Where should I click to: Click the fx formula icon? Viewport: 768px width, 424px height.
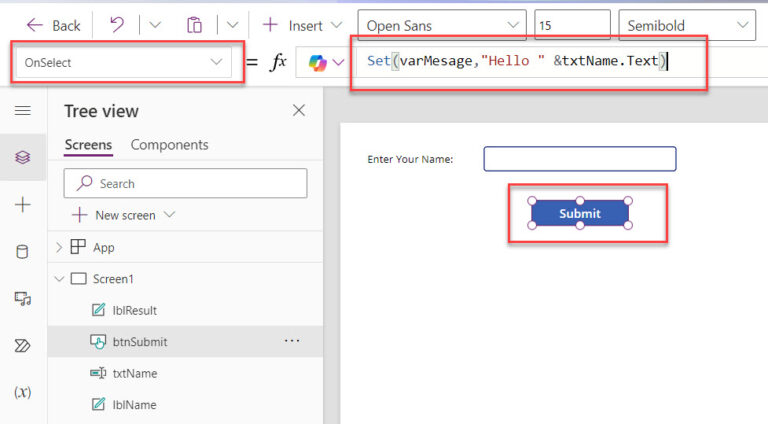pyautogui.click(x=278, y=62)
